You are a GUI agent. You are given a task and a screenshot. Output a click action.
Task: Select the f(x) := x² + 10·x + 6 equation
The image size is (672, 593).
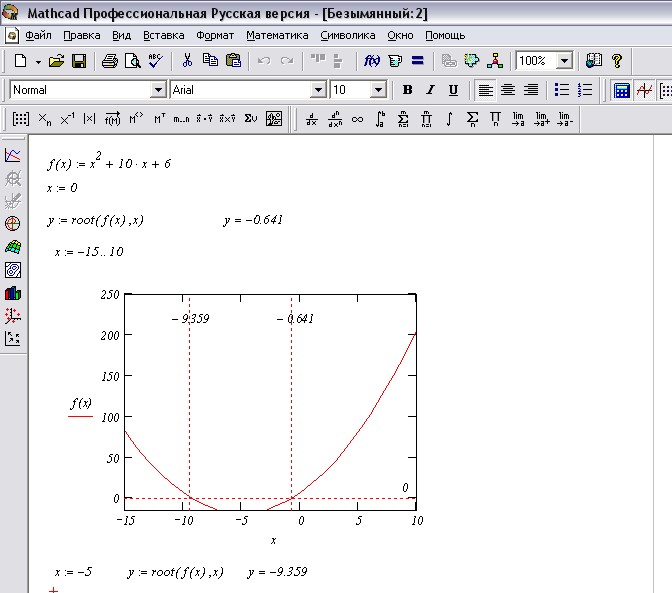click(109, 162)
